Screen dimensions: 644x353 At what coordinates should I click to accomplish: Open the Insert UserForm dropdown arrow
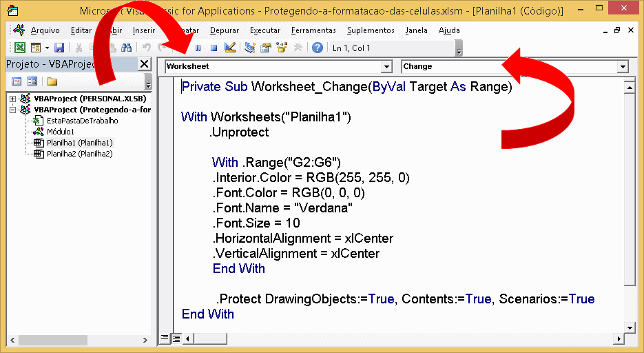point(47,48)
